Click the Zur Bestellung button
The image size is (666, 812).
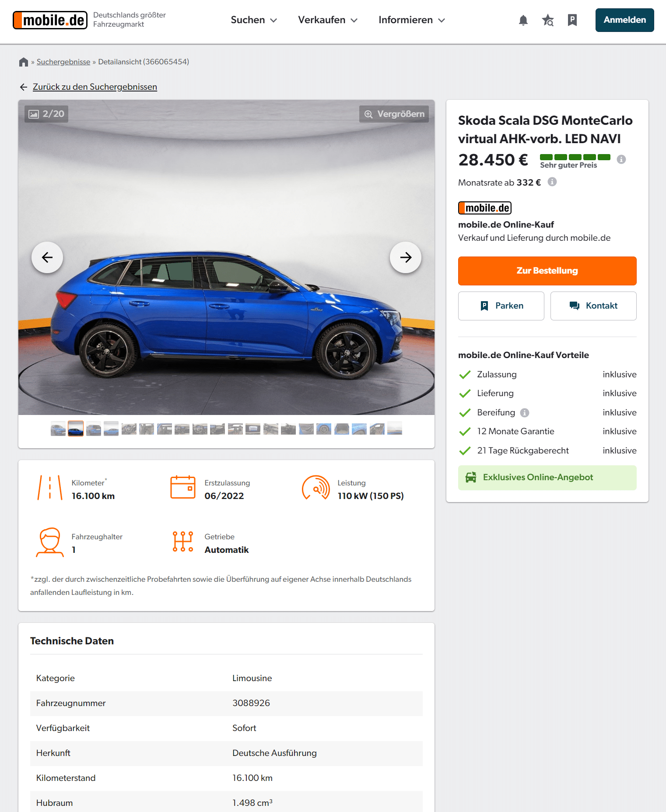(x=547, y=271)
